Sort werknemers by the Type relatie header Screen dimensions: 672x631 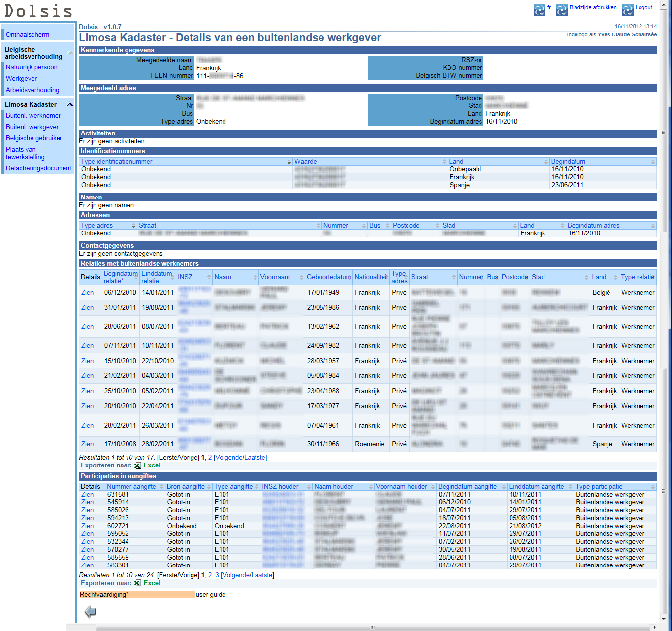pos(638,277)
